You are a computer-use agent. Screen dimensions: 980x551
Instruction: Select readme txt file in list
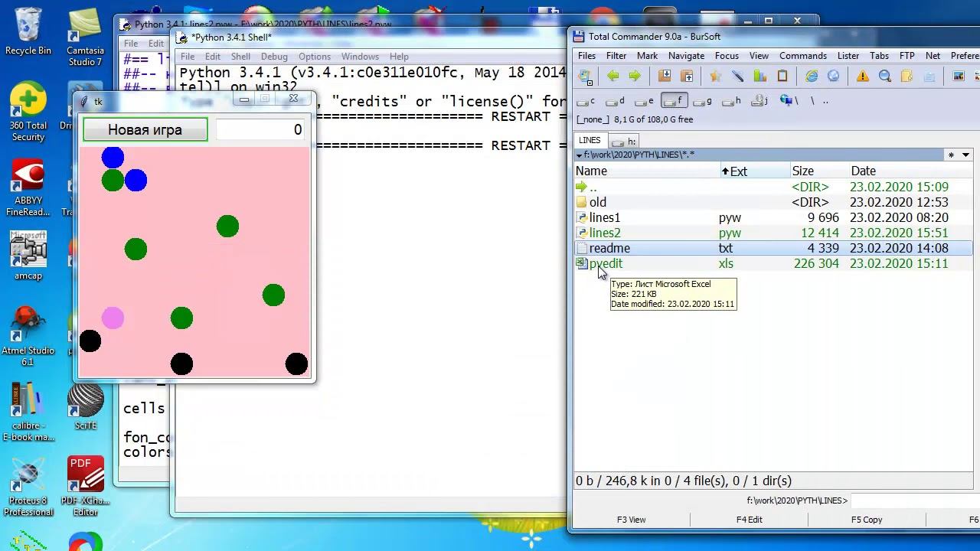pos(773,248)
